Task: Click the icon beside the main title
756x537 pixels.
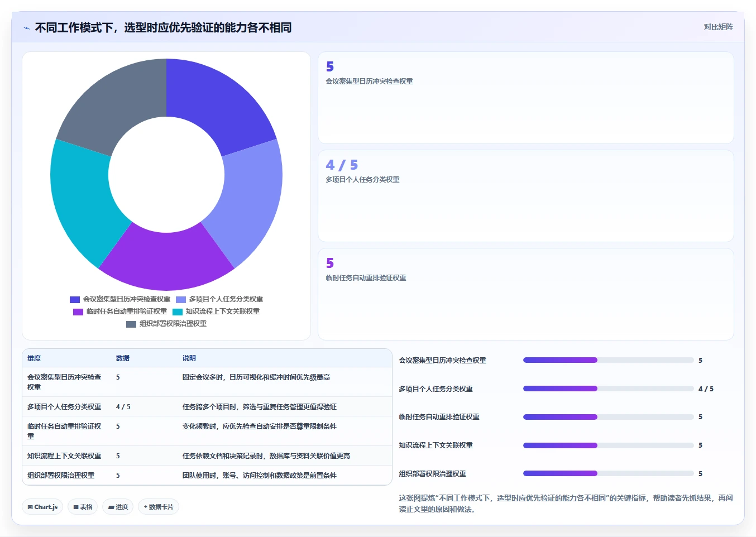Action: 26,28
